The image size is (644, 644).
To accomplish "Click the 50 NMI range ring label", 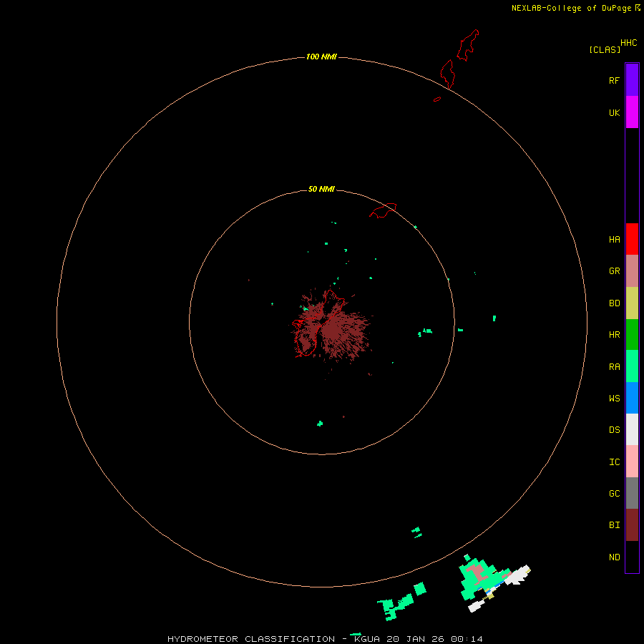I will pos(321,189).
